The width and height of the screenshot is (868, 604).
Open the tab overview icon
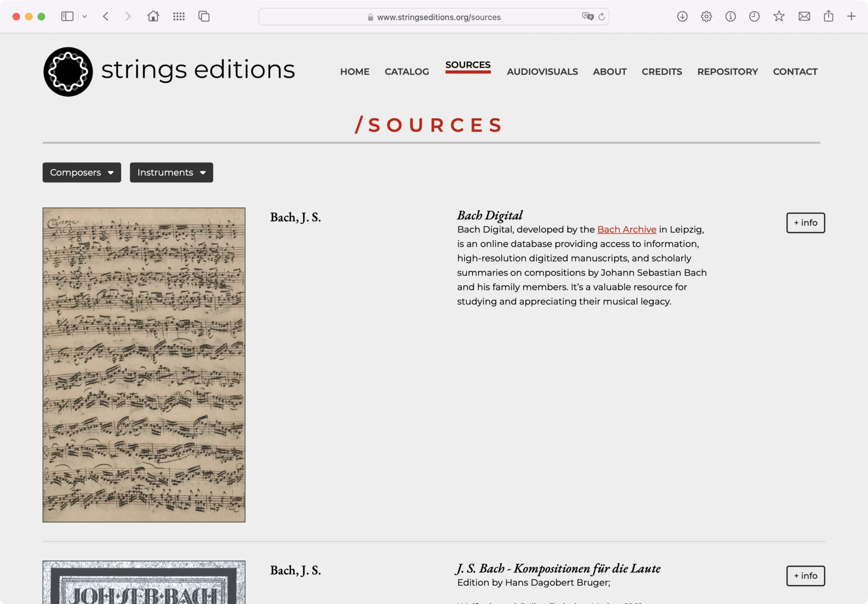click(x=204, y=16)
